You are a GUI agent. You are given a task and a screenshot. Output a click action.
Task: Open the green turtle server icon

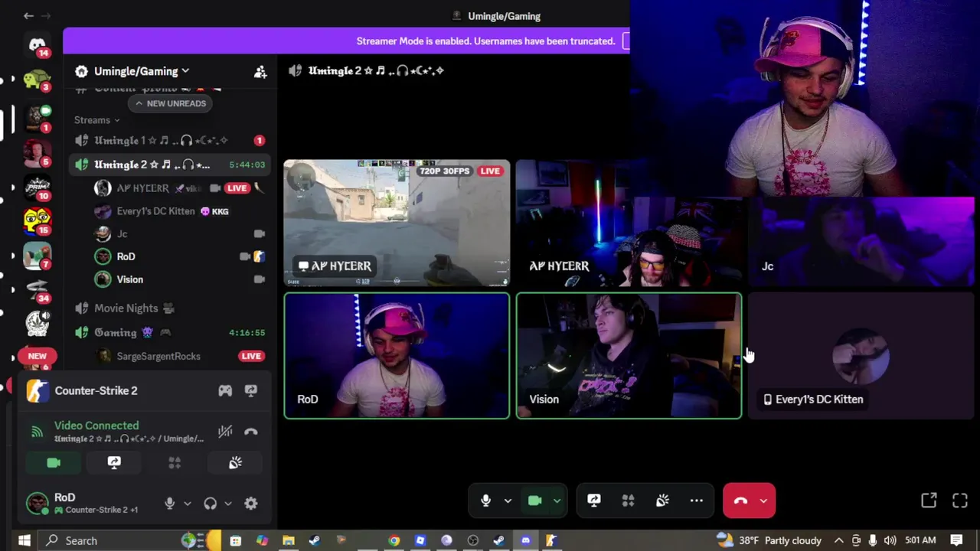point(37,80)
